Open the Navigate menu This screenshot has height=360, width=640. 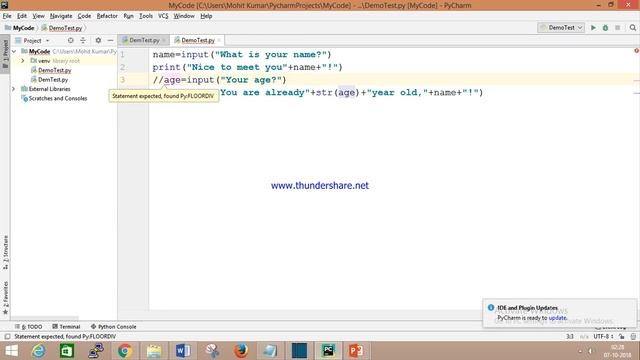pos(61,16)
